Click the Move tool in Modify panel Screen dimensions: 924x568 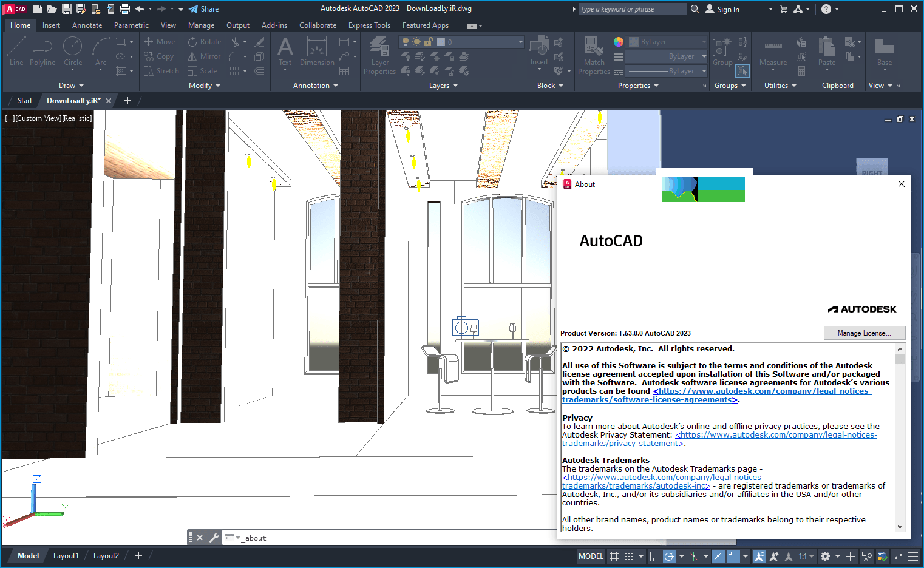coord(160,42)
